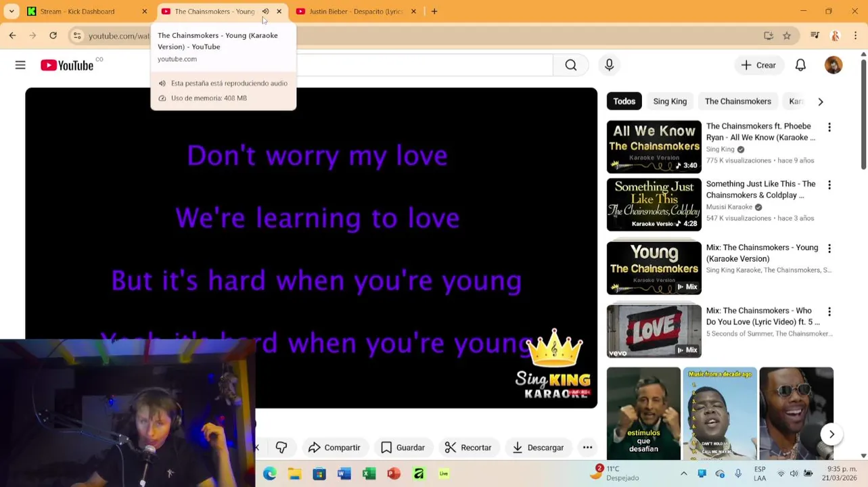Show more filter chips with right arrow
The width and height of the screenshot is (868, 487).
pyautogui.click(x=821, y=101)
